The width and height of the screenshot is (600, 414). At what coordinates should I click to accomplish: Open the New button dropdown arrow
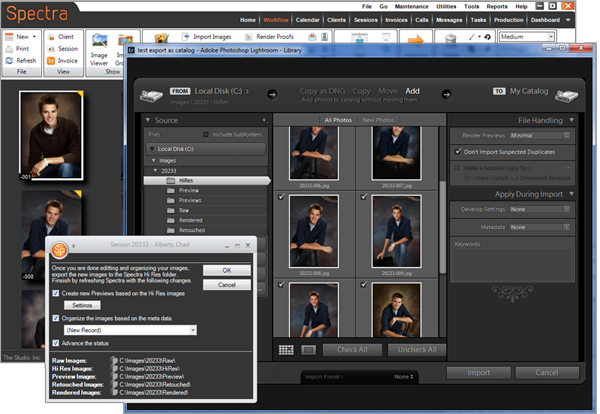coord(34,37)
